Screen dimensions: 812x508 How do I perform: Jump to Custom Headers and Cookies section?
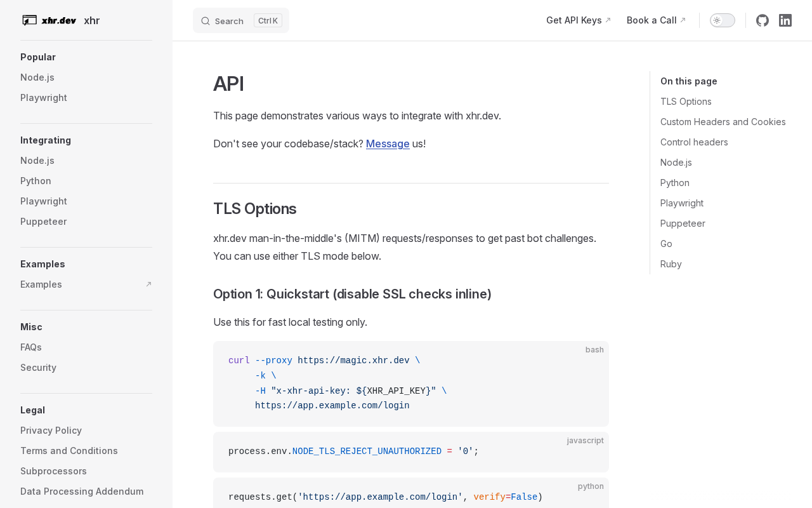point(723,122)
